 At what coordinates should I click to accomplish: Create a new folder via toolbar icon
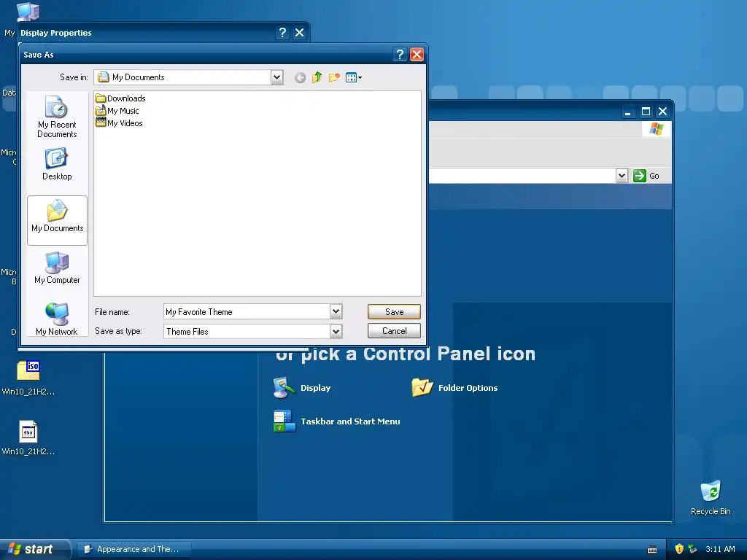pyautogui.click(x=334, y=77)
